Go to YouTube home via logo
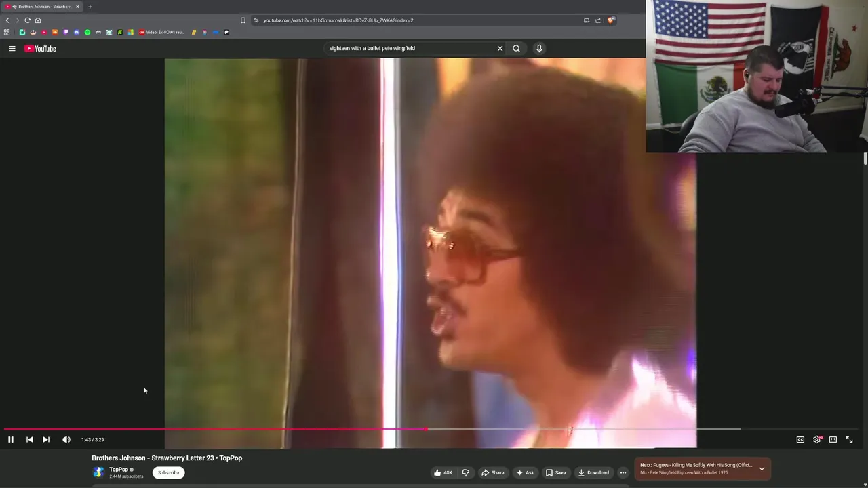Image resolution: width=868 pixels, height=488 pixels. (x=41, y=48)
